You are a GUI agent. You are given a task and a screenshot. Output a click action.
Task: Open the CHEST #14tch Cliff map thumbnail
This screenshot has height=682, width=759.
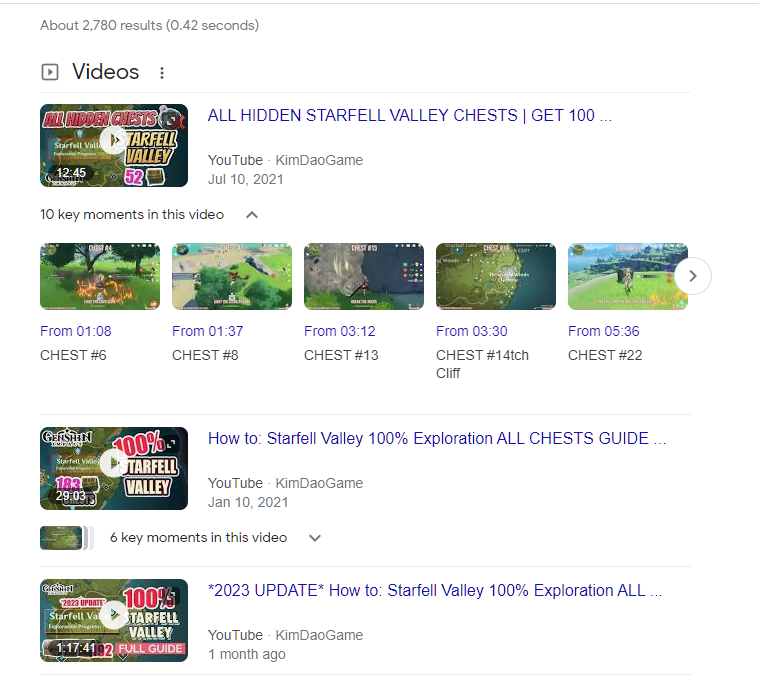tap(496, 276)
